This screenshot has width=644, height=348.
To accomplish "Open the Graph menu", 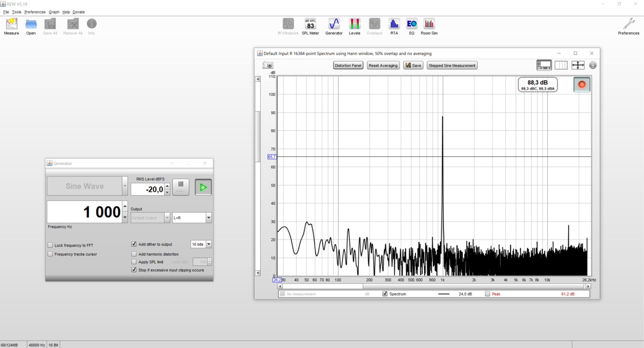I will tap(54, 12).
